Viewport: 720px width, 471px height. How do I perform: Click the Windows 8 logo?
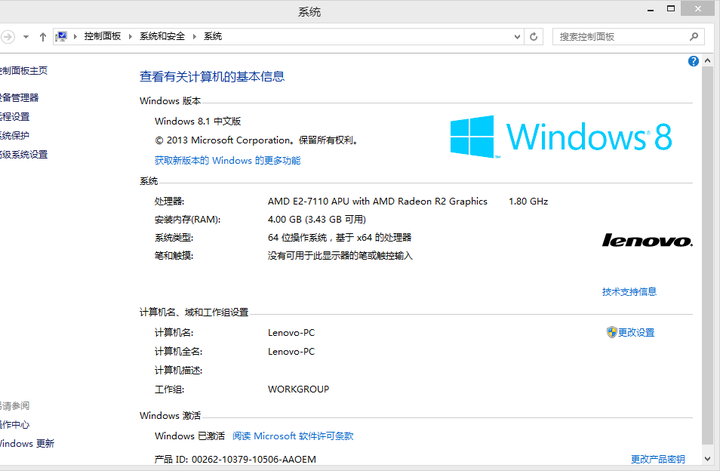561,136
